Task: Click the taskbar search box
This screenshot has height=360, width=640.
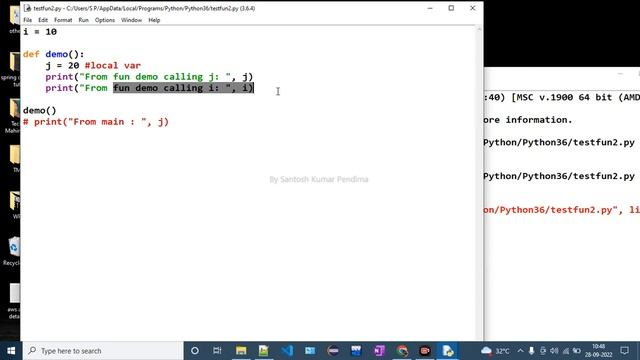Action: point(102,351)
